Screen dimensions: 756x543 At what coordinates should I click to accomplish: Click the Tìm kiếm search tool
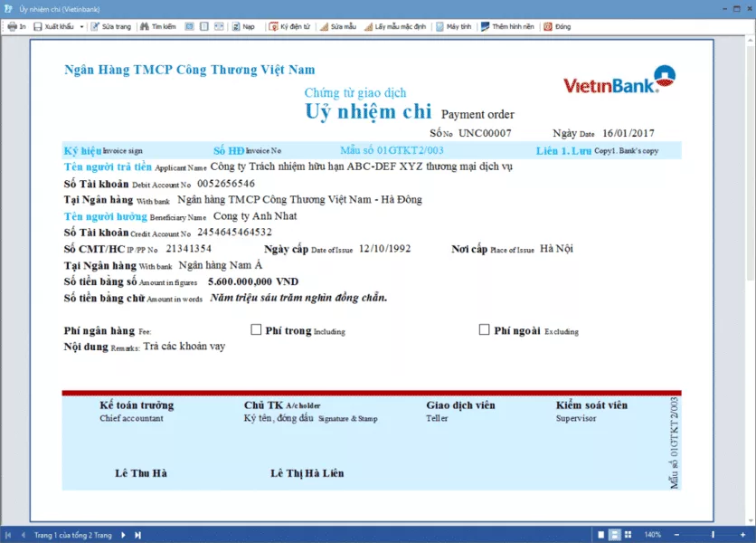pos(158,27)
